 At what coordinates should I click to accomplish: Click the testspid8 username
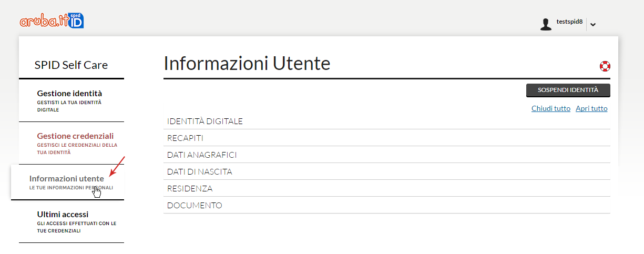tap(569, 22)
